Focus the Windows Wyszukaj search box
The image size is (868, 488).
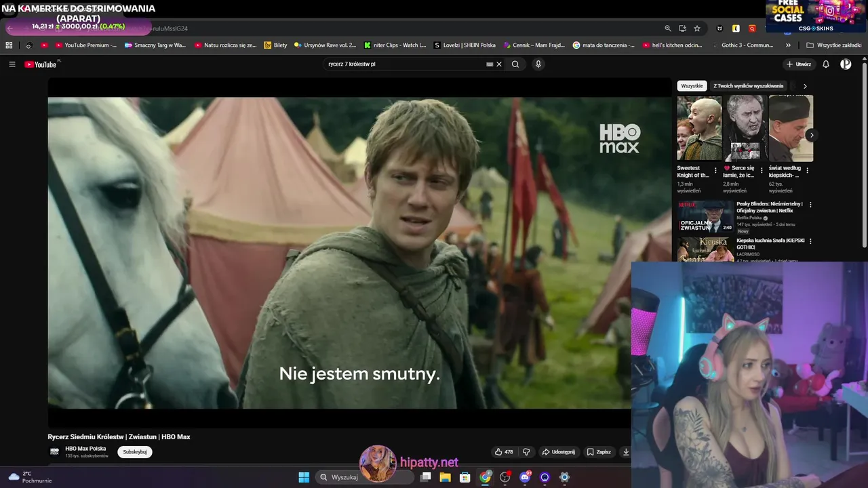pos(365,477)
